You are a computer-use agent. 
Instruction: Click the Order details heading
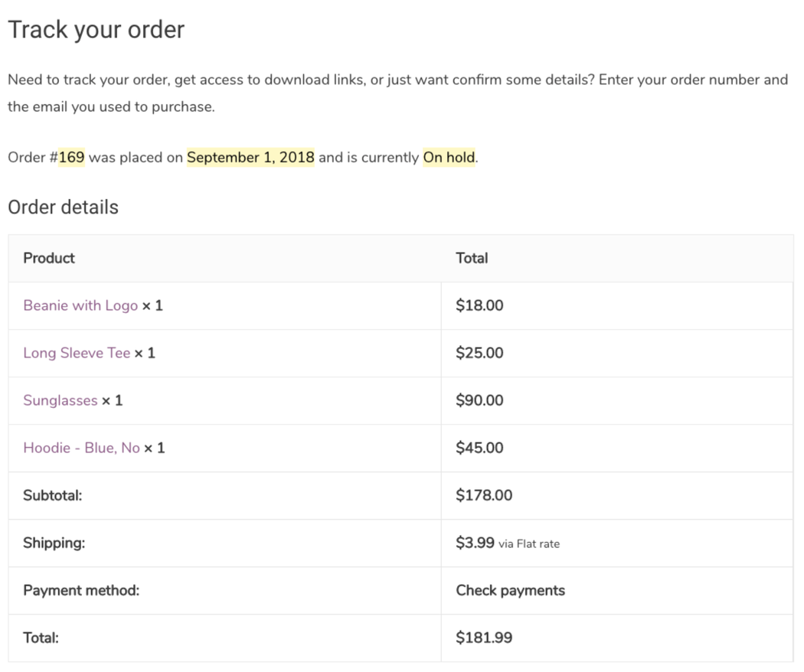click(63, 207)
